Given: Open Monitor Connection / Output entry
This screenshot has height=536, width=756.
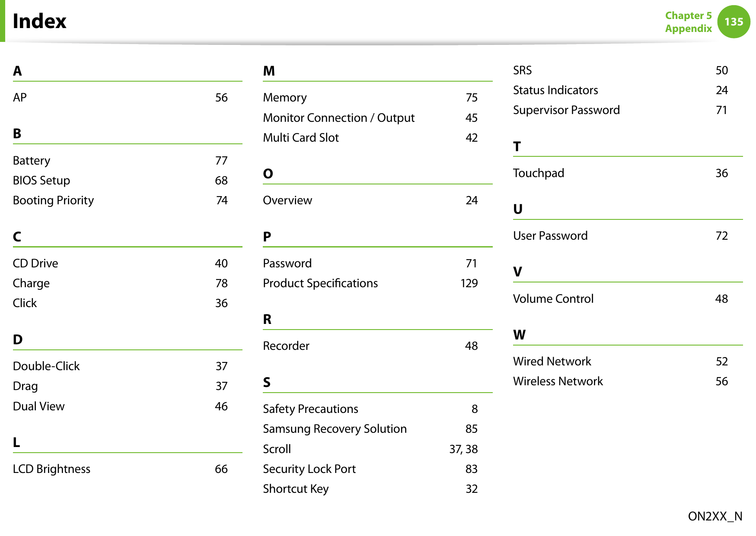Looking at the screenshot, I should point(370,118).
